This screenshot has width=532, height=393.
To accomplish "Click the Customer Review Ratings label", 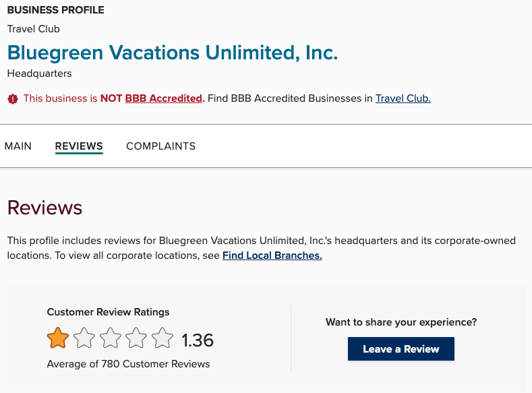I will point(108,312).
